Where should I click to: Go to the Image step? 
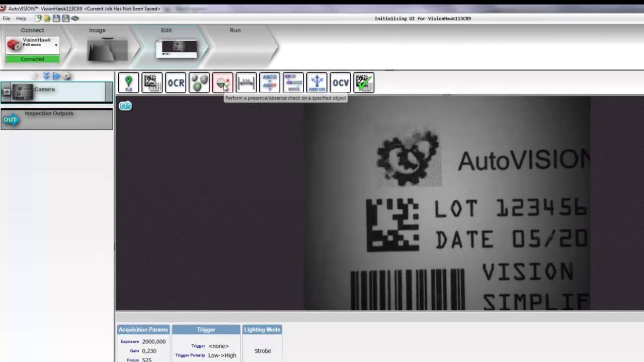(x=97, y=30)
